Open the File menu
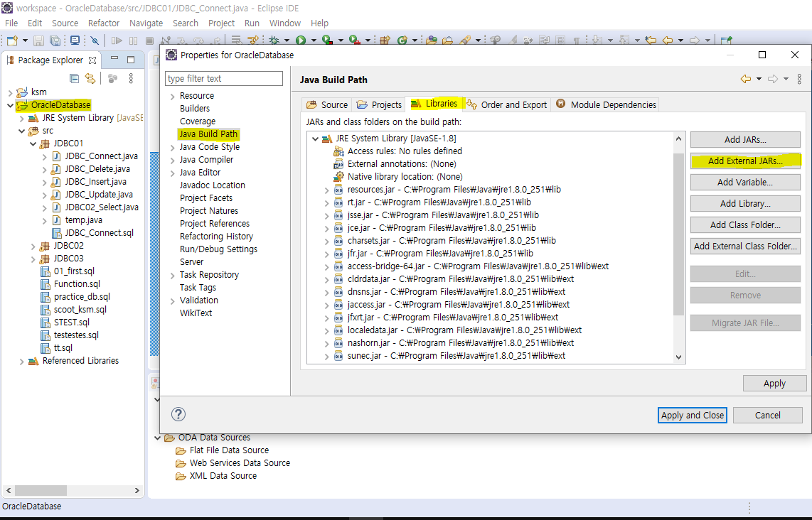The height and width of the screenshot is (520, 812). [x=11, y=23]
